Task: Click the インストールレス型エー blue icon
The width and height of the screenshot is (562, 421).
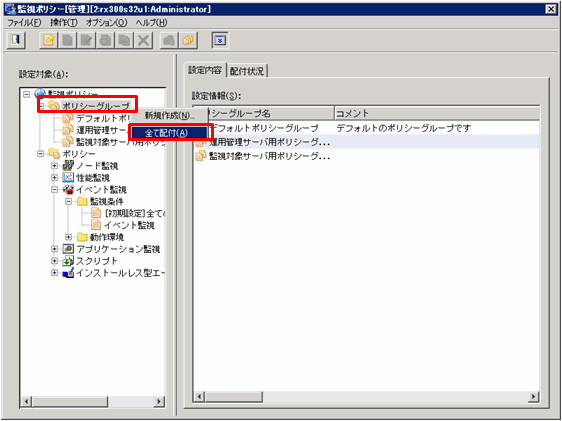Action: click(68, 273)
